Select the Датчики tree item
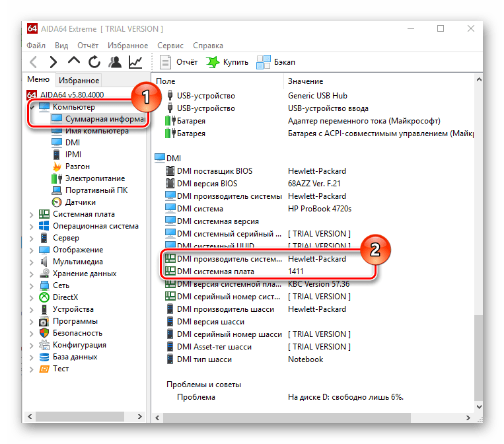The width and height of the screenshot is (504, 444). [73, 202]
